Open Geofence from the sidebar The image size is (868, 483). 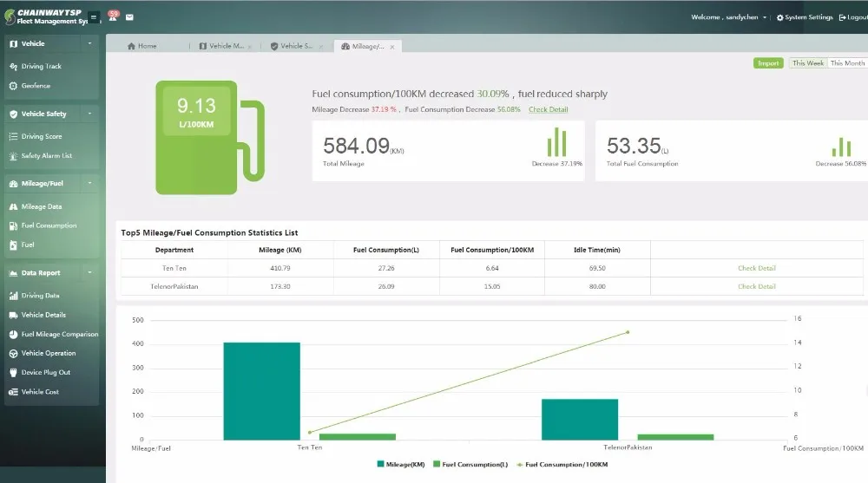[36, 86]
